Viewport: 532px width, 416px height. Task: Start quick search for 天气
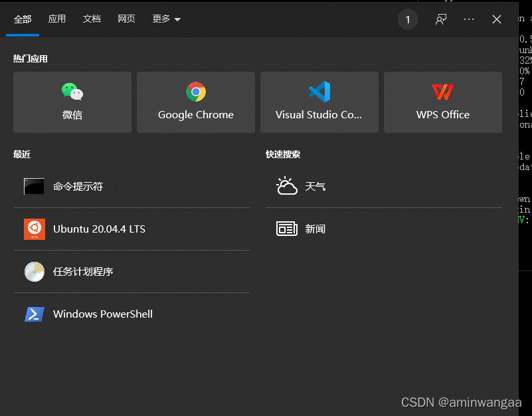pyautogui.click(x=384, y=187)
